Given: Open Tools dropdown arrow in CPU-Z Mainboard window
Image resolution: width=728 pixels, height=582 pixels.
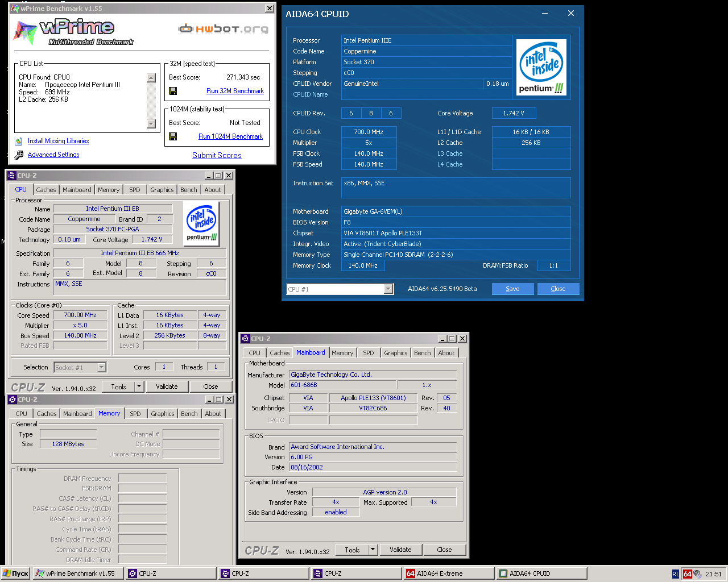Looking at the screenshot, I should click(x=373, y=550).
